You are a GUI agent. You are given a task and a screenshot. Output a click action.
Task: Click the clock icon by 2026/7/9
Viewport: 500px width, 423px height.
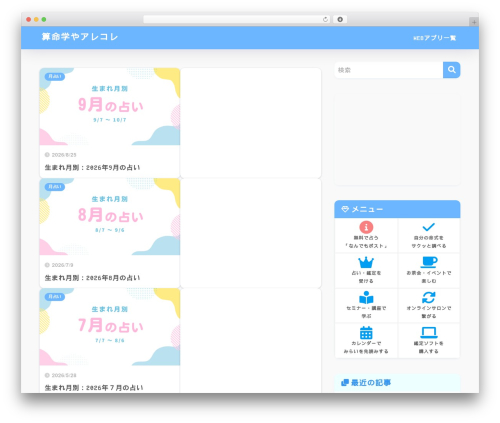(x=47, y=265)
